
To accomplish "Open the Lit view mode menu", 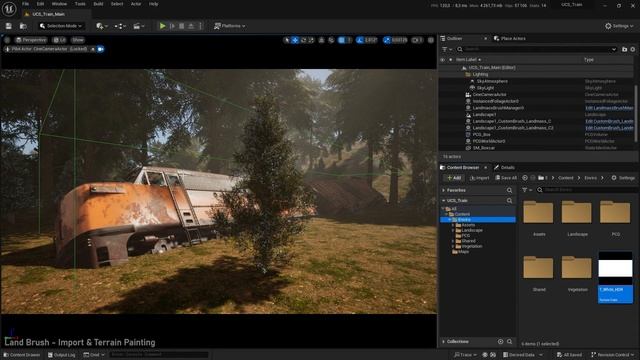I will (60, 40).
